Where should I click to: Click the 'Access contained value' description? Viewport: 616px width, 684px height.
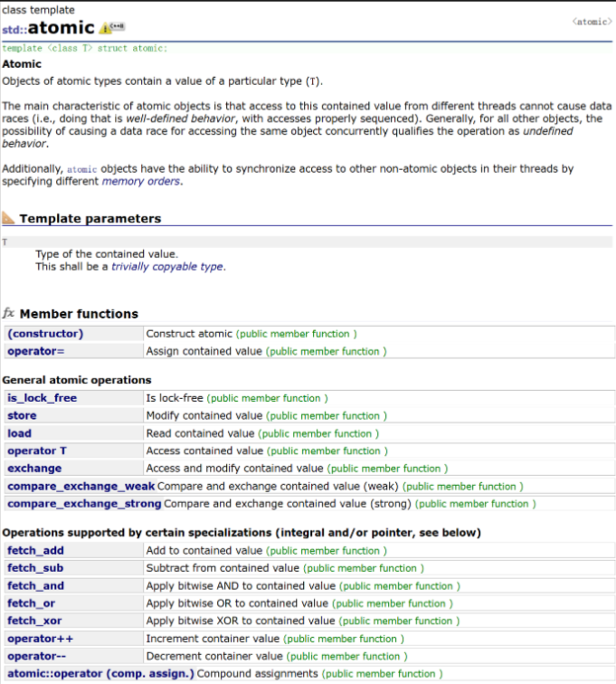point(204,451)
